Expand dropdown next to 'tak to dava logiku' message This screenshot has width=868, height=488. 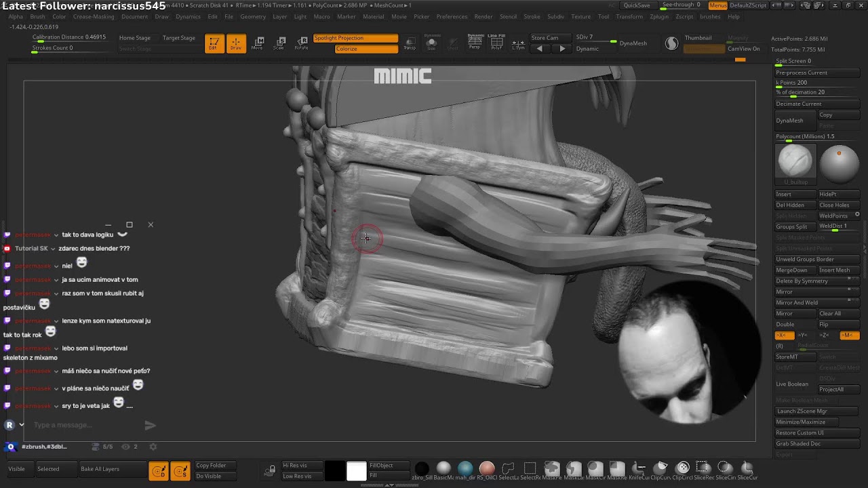tap(56, 235)
